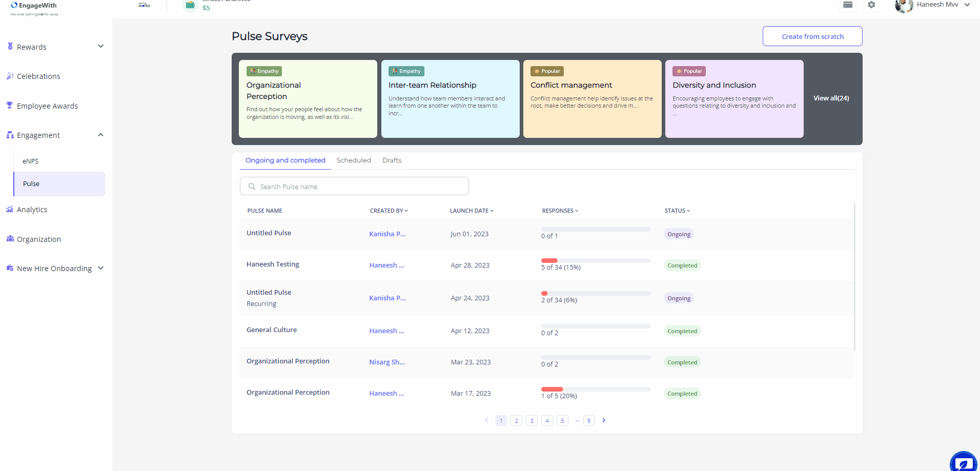980x471 pixels.
Task: Open Kanisha P... creator link for Jun 01 pulse
Action: [x=387, y=234]
